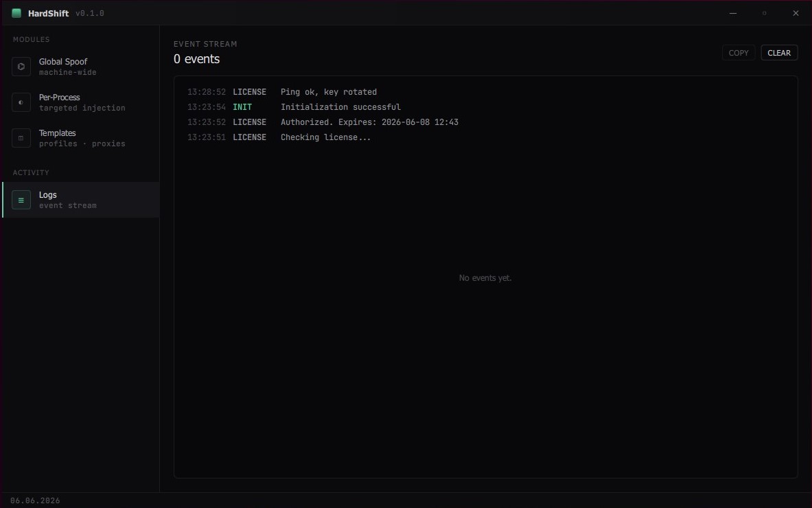Click the EVENT STREAM heading
812x508 pixels.
[206, 44]
